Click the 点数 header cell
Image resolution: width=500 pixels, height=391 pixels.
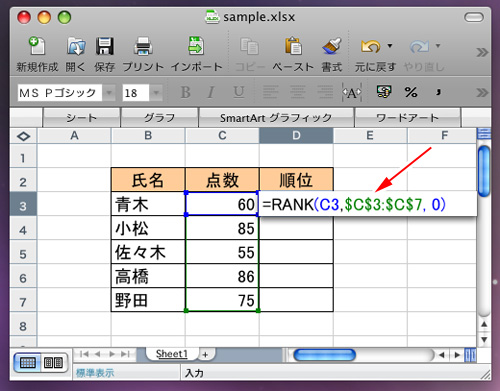(x=222, y=180)
